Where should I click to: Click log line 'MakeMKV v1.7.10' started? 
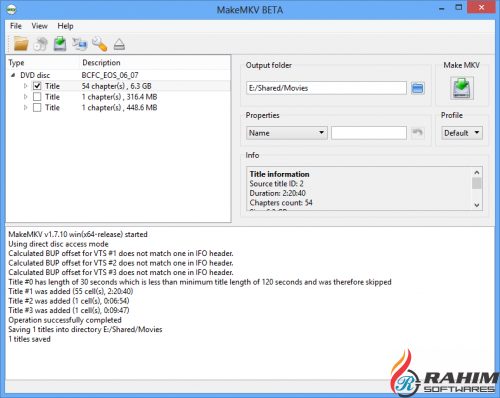click(x=78, y=234)
